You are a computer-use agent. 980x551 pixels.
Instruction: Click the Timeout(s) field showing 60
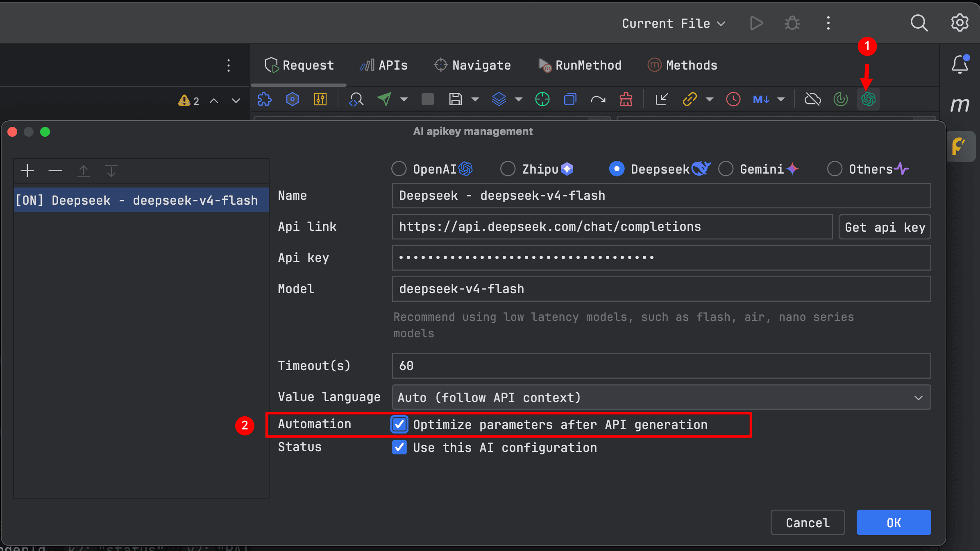click(x=661, y=366)
